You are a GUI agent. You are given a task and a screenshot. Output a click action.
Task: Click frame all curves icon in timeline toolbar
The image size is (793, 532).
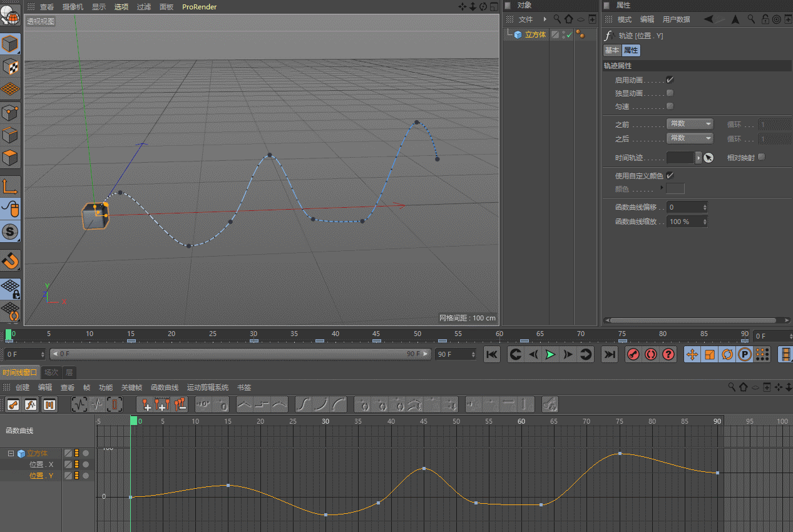click(79, 405)
